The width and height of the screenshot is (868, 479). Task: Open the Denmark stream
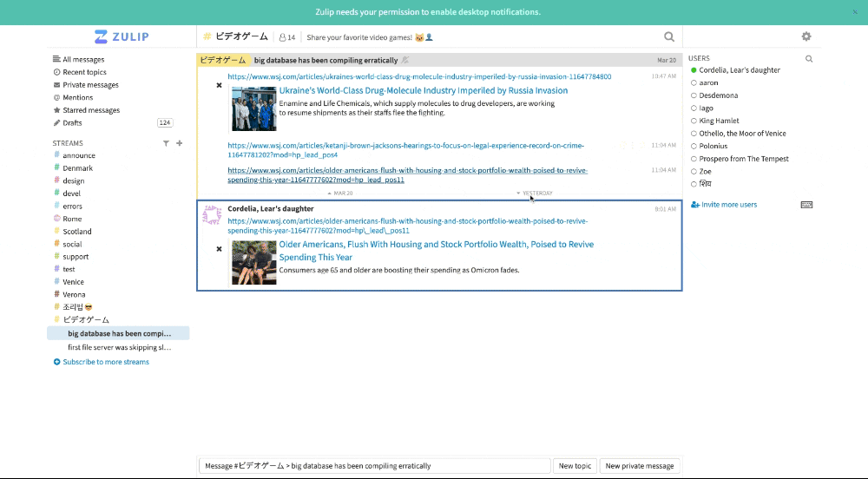click(77, 168)
